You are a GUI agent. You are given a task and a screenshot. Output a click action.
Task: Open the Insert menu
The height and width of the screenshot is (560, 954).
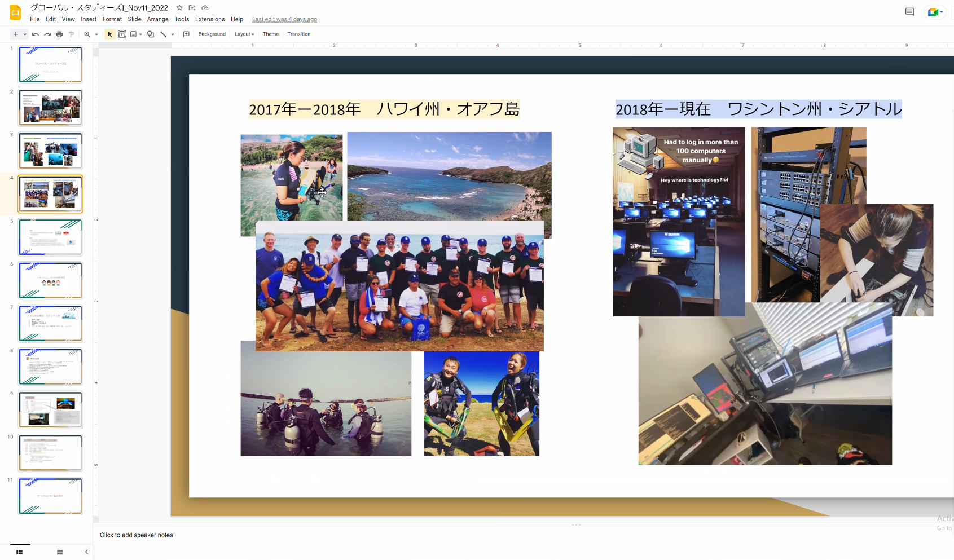point(89,19)
